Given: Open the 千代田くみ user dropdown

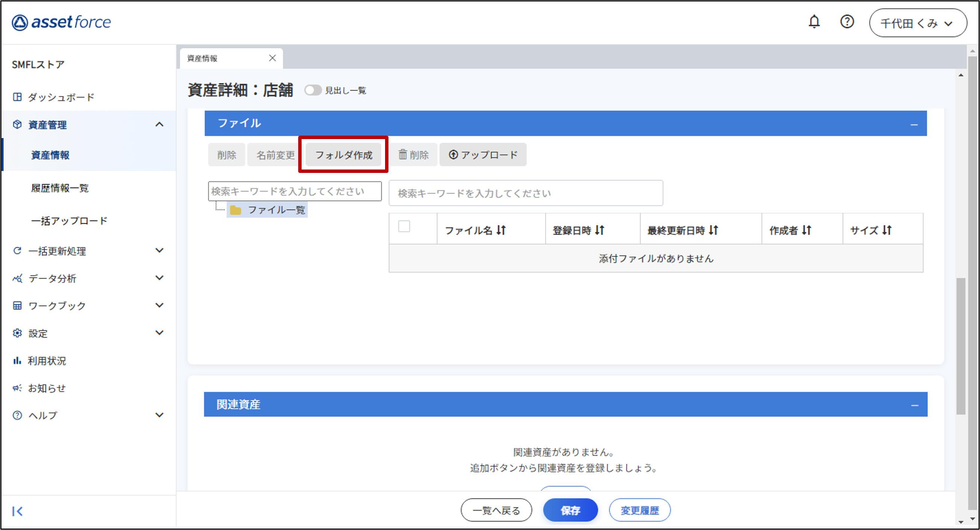Looking at the screenshot, I should click(x=917, y=23).
